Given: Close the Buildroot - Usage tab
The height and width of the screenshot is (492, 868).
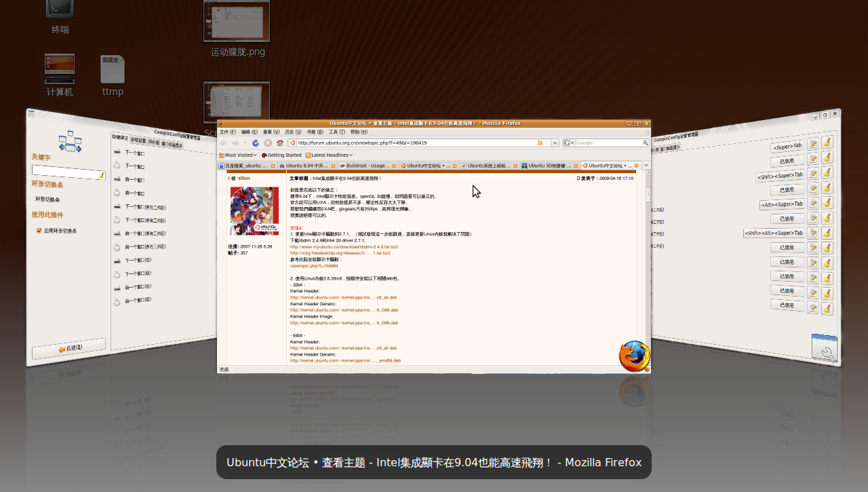Looking at the screenshot, I should click(x=394, y=166).
